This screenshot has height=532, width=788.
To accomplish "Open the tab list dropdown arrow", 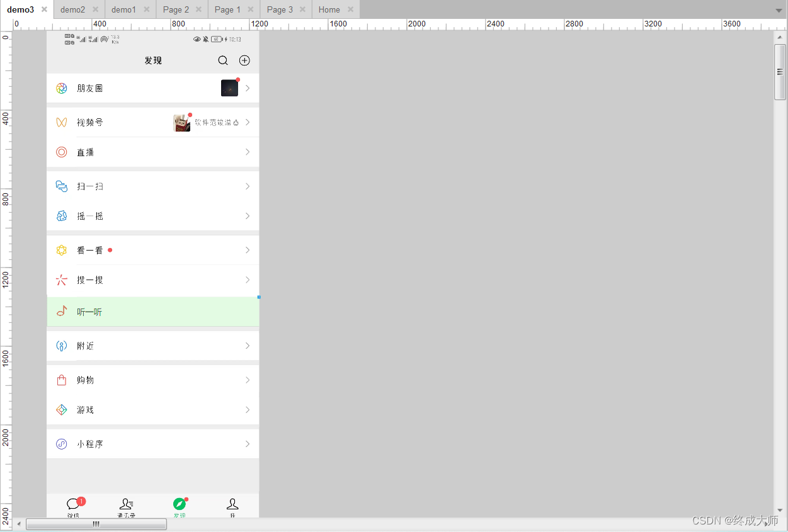I will point(779,11).
